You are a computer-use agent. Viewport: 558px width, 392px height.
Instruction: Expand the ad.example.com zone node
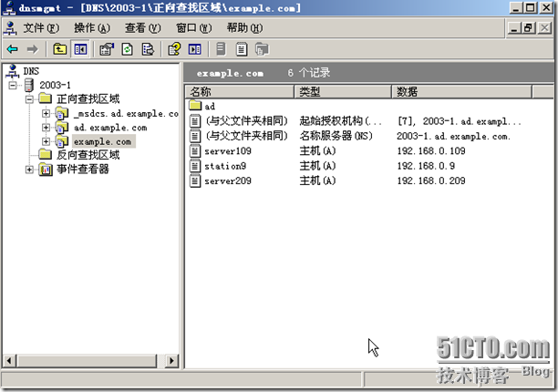[46, 128]
